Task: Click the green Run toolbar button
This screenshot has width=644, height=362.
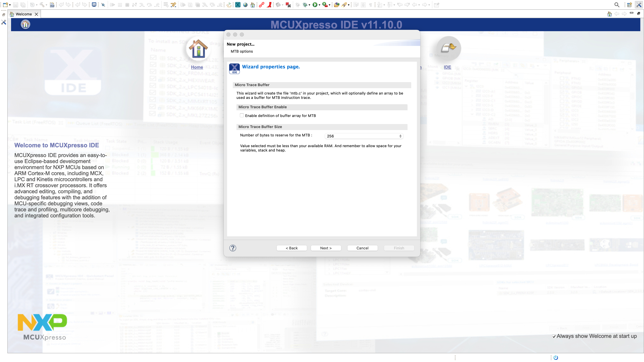Action: pos(315,5)
